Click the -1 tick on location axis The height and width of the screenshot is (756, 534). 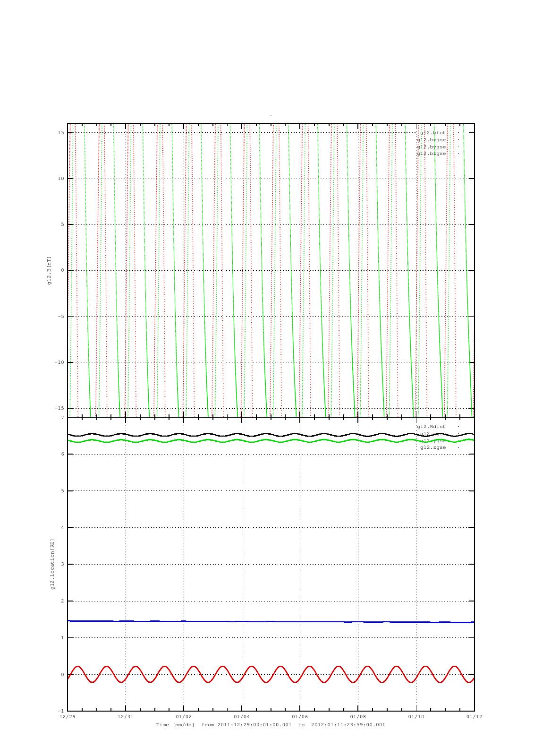tap(61, 711)
